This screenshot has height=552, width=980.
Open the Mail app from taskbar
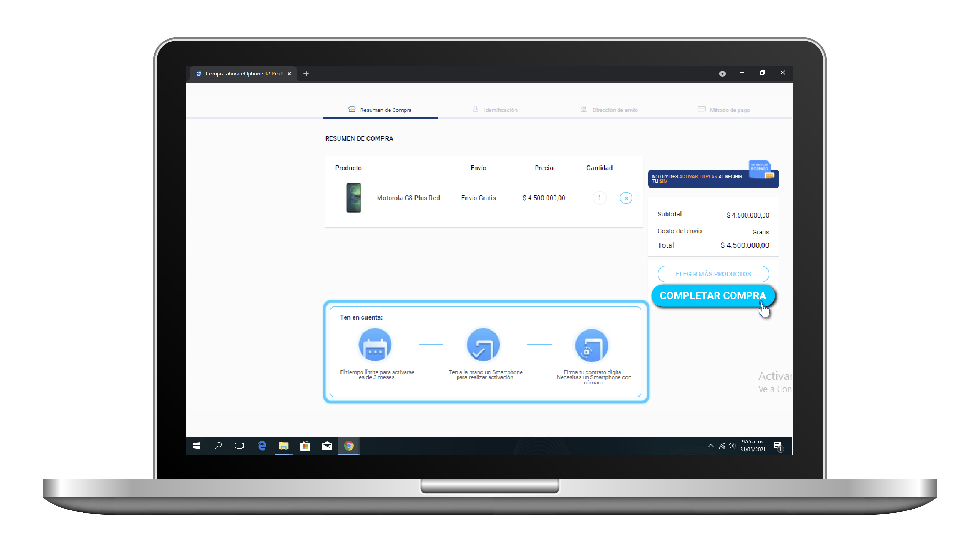[x=327, y=446]
